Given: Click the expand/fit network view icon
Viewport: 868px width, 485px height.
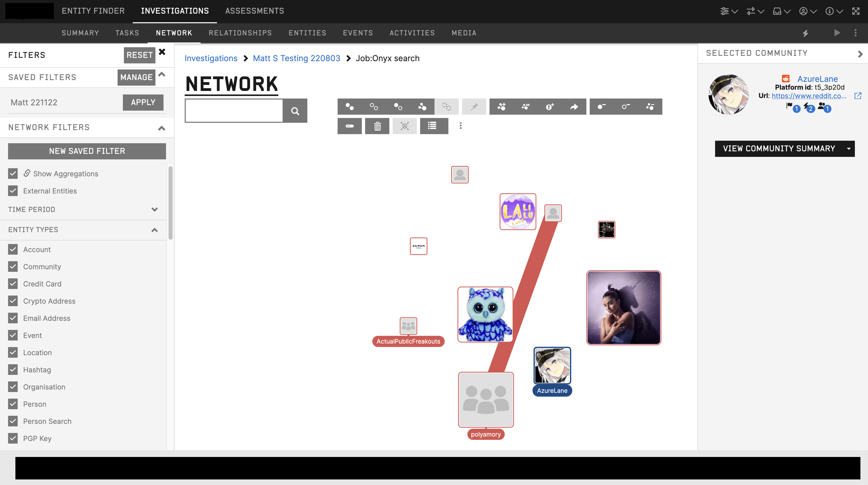Looking at the screenshot, I should tap(404, 125).
